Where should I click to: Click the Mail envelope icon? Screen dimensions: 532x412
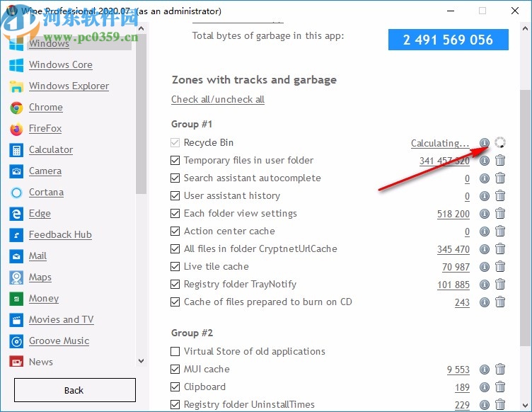[16, 256]
